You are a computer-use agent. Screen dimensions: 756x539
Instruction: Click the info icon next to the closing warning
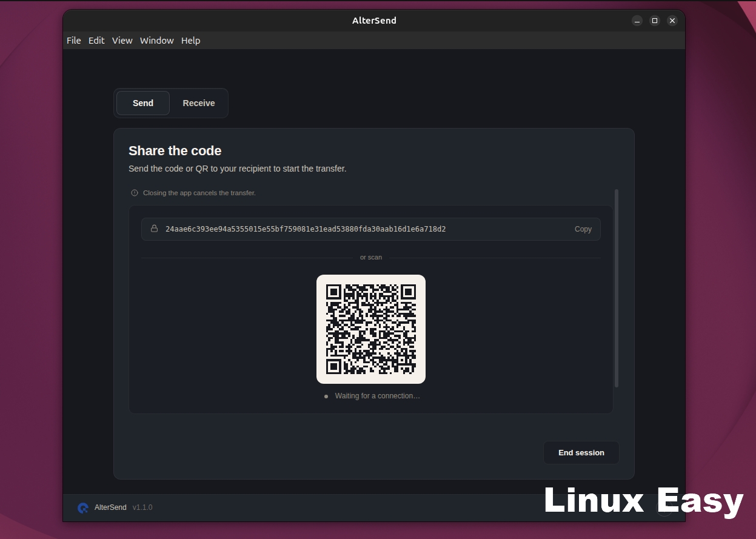[135, 193]
